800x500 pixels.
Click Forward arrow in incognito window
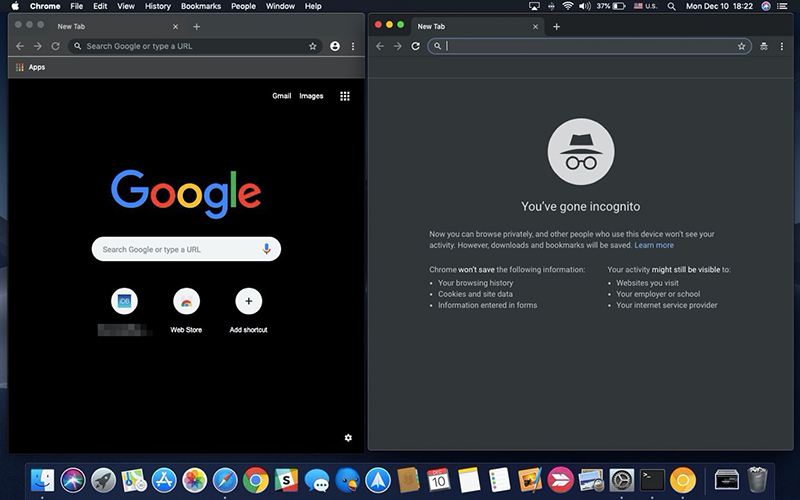[x=397, y=46]
